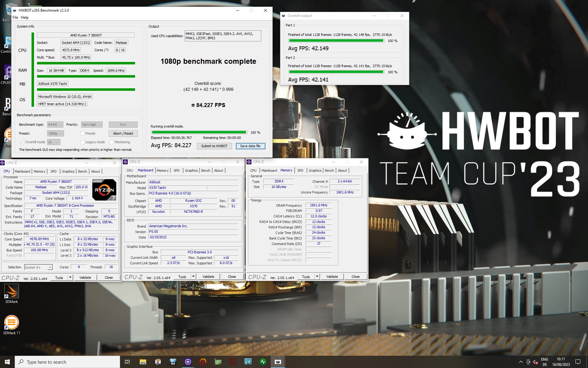The height and width of the screenshot is (368, 588).
Task: Click the Windows Start button
Action: [x=7, y=362]
